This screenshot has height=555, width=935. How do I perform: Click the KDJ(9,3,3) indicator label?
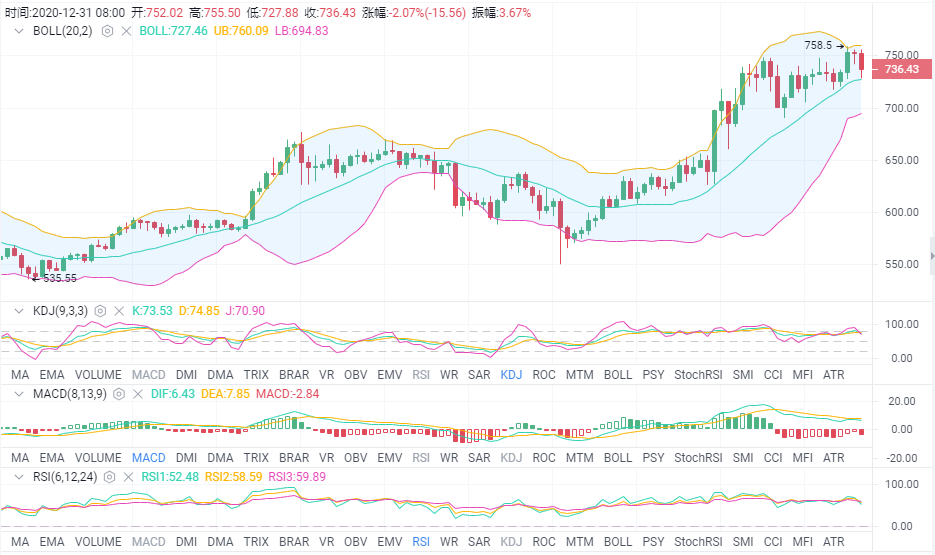[x=60, y=311]
